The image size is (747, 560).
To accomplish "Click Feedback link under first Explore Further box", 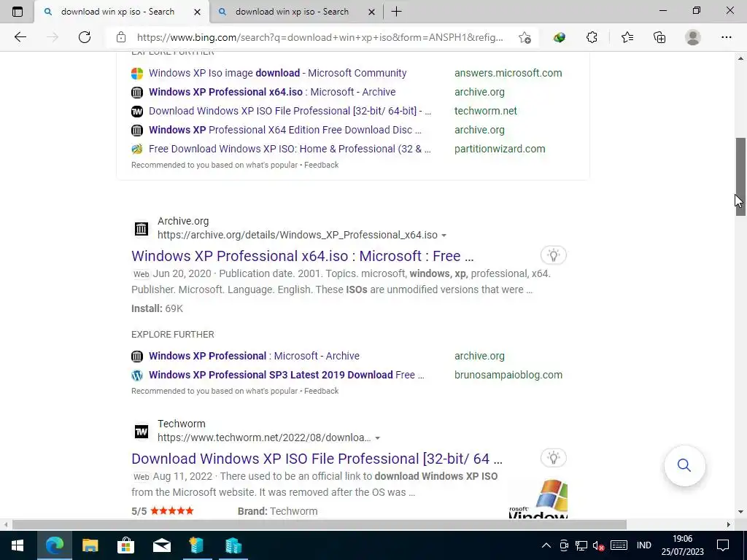I will 321,165.
